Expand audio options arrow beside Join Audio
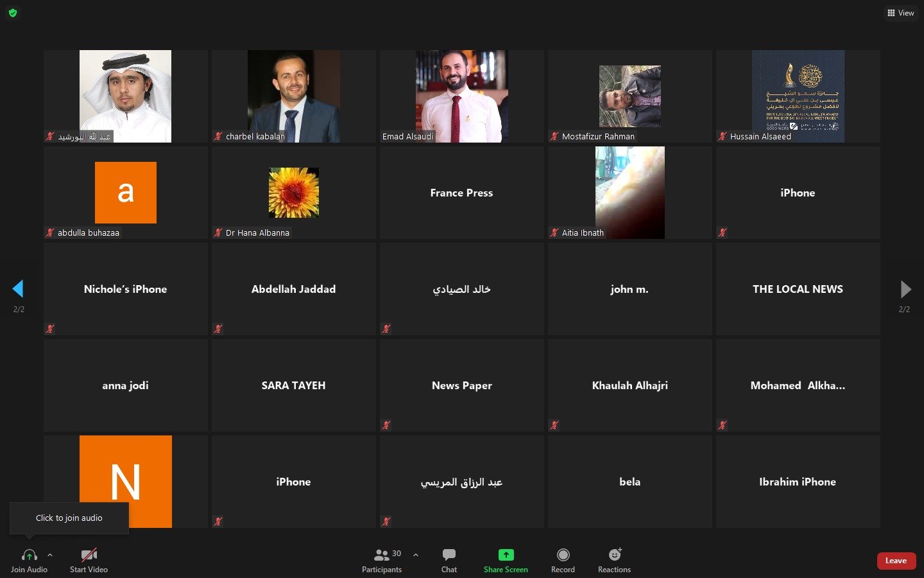This screenshot has width=924, height=578. click(50, 555)
